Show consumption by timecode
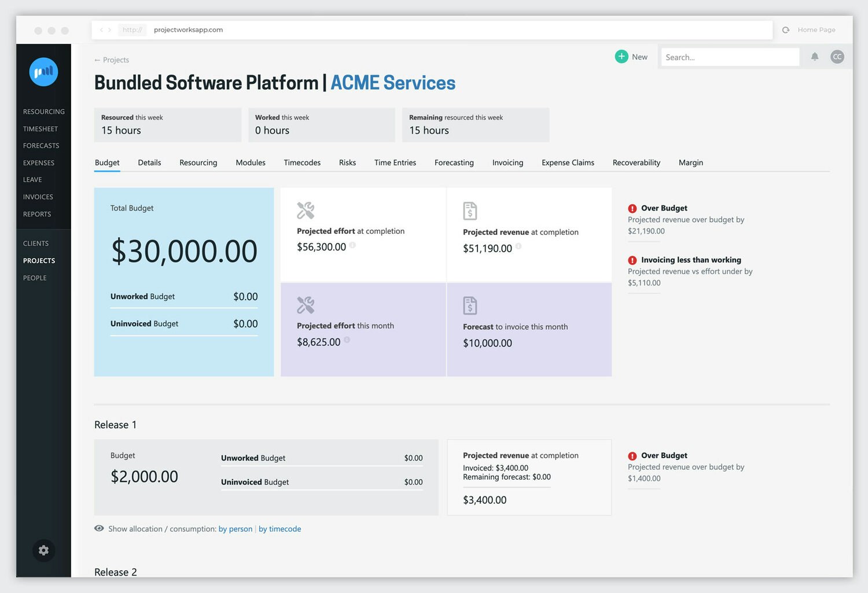The width and height of the screenshot is (868, 593). point(279,529)
